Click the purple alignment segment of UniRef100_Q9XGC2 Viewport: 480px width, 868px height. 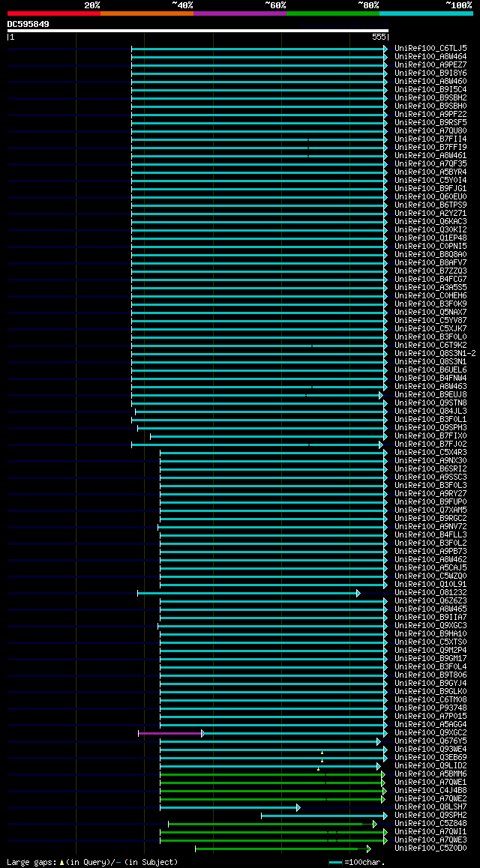170,734
